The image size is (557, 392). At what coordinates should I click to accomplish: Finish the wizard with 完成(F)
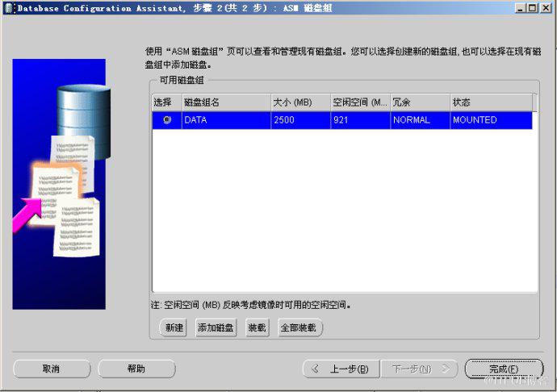coord(504,369)
